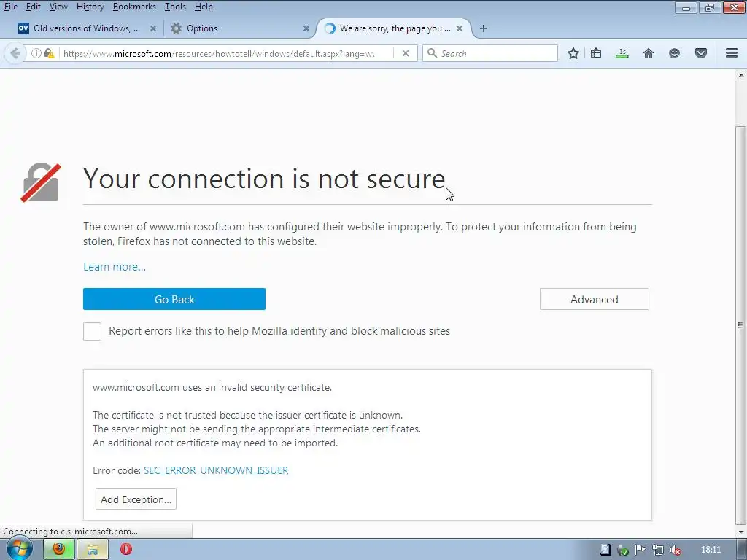Minimize the Firefox window
This screenshot has width=747, height=560.
click(686, 7)
